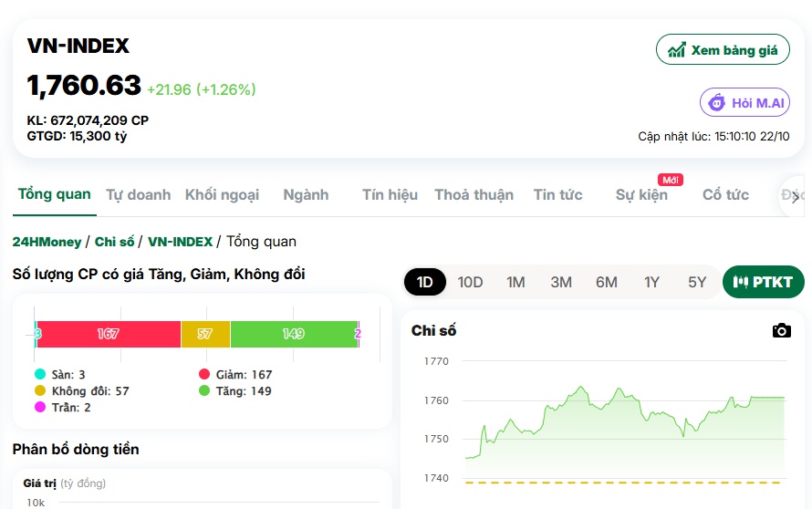The image size is (812, 509).
Task: Select the 5Y chart timeframe
Action: point(697,282)
